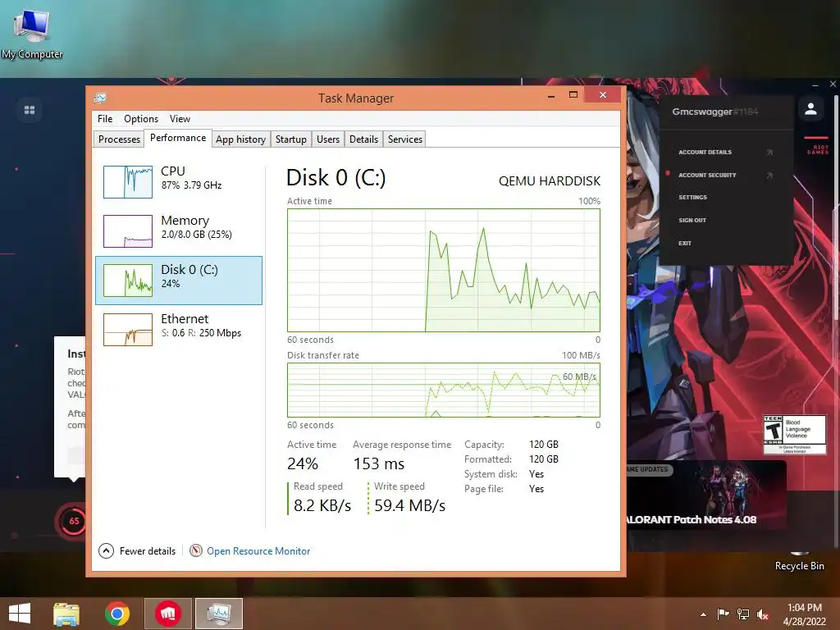Minimize the Task Manager window
840x630 pixels.
(x=550, y=95)
